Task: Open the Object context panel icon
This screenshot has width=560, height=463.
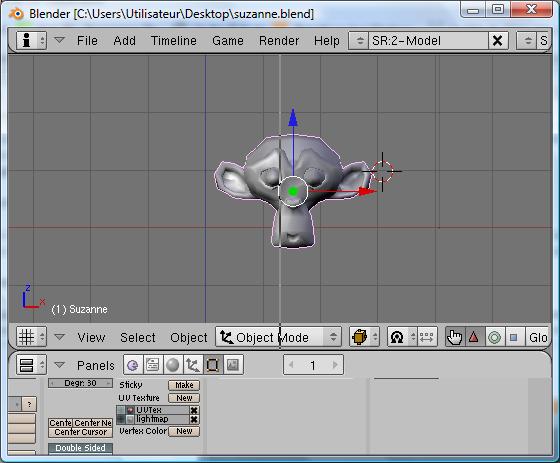Action: coord(193,365)
